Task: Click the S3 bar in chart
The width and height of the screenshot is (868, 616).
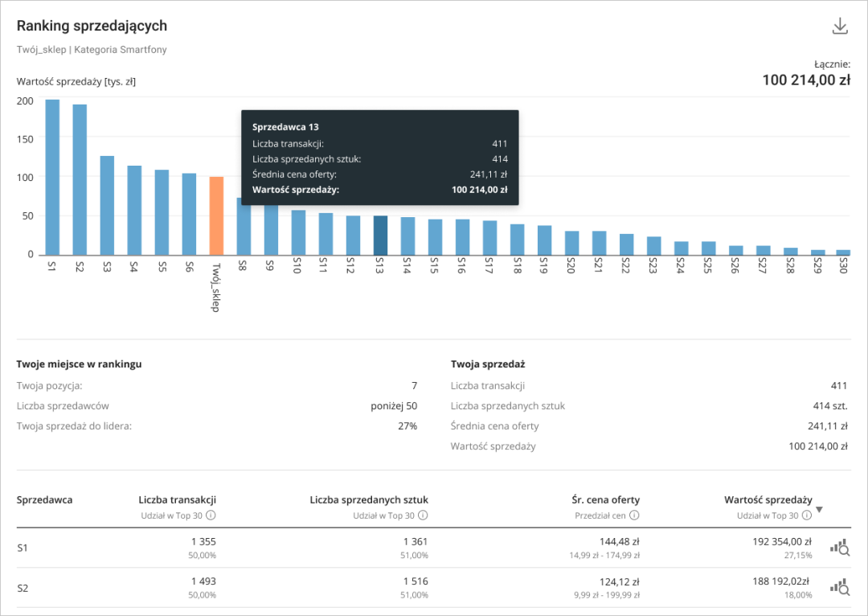Action: (107, 205)
